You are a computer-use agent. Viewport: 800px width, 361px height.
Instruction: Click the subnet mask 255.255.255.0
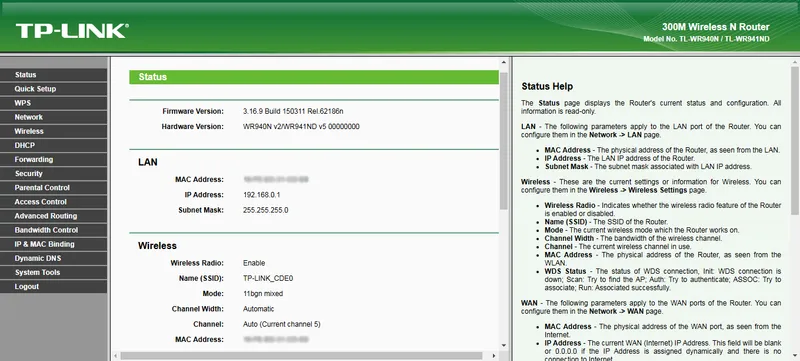click(265, 210)
